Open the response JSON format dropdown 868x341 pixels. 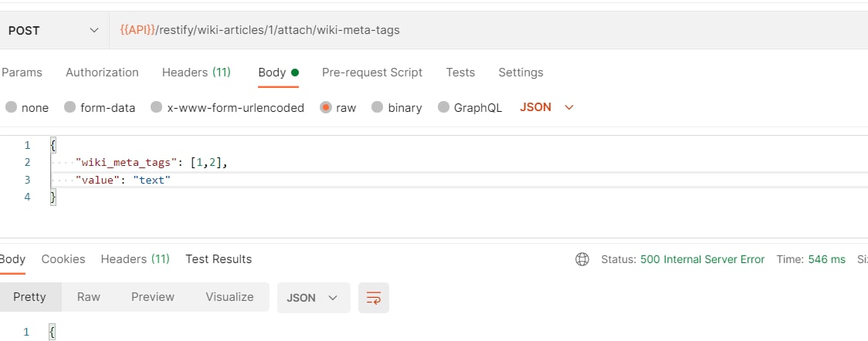point(313,297)
